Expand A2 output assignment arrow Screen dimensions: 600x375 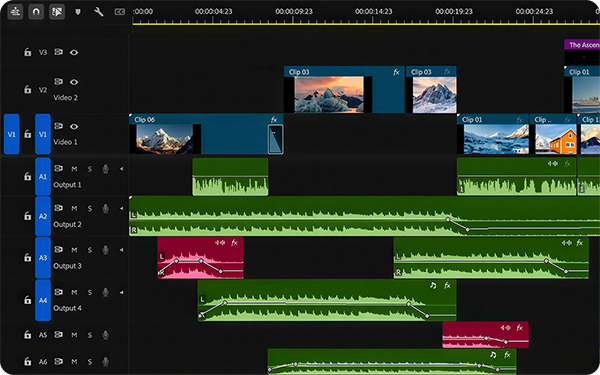(x=122, y=209)
